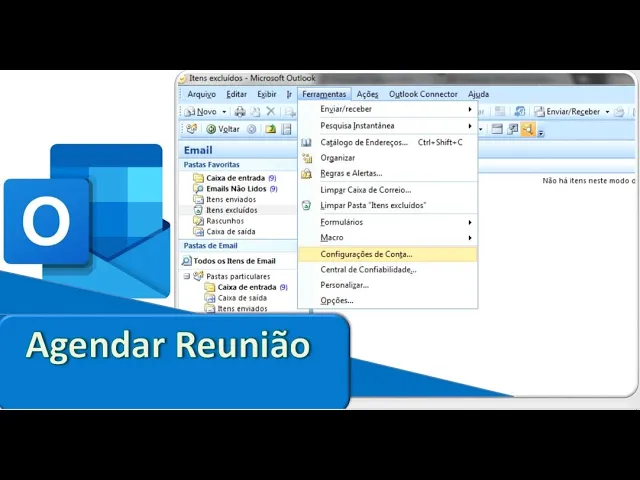Click the greyed categorize grid icon
The height and width of the screenshot is (480, 640).
(x=500, y=111)
